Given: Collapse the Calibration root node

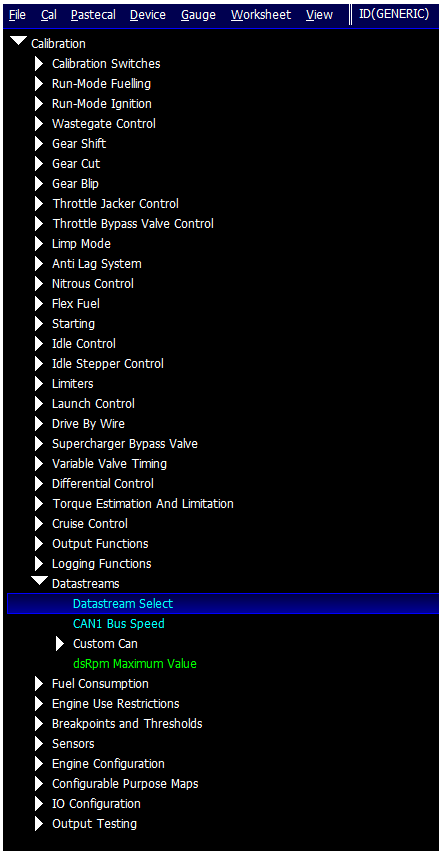Looking at the screenshot, I should [19, 43].
